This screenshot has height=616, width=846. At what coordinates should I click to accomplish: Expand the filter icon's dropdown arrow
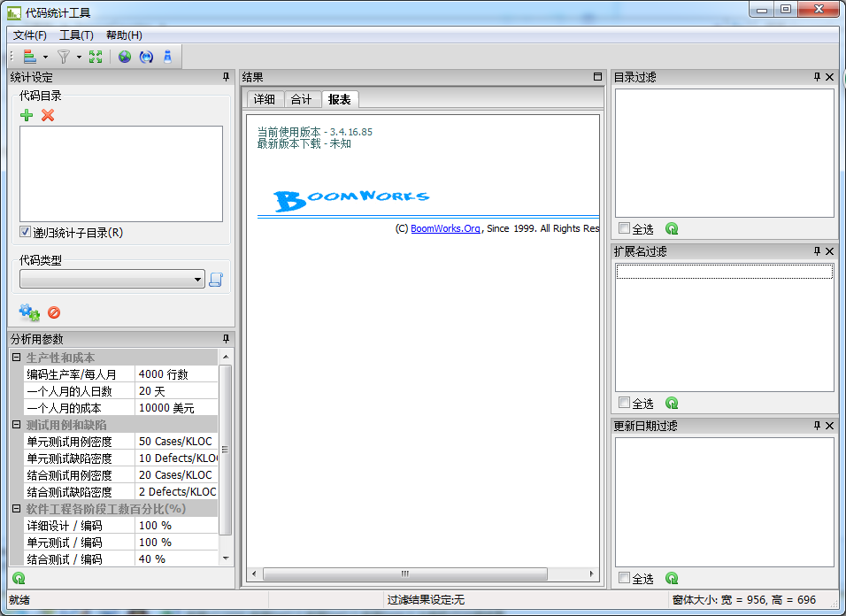tap(78, 57)
